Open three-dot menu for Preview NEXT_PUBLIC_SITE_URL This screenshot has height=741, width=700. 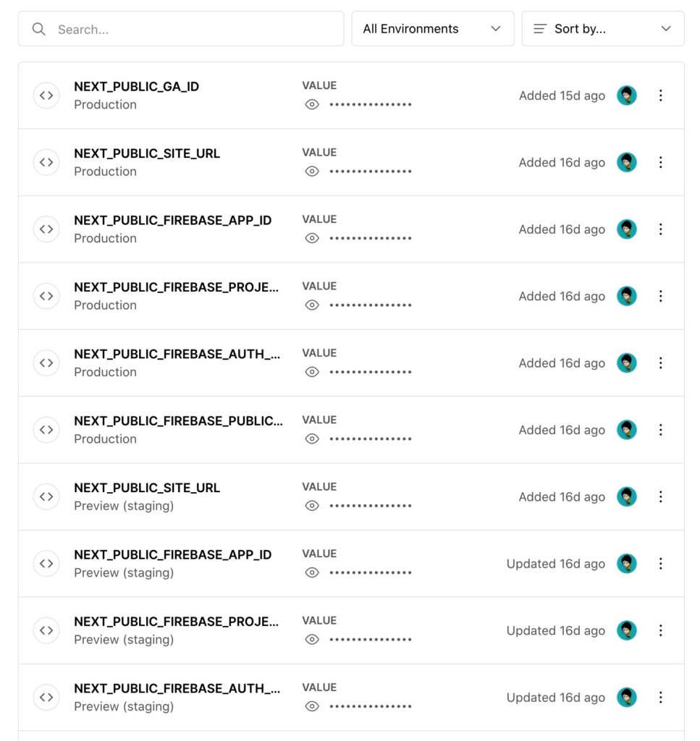[x=660, y=496]
